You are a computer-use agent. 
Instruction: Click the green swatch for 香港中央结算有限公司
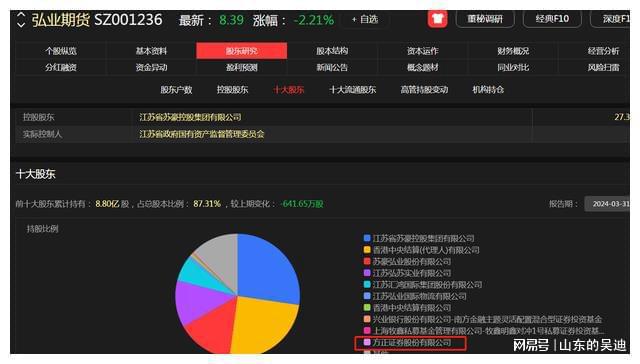pos(367,307)
